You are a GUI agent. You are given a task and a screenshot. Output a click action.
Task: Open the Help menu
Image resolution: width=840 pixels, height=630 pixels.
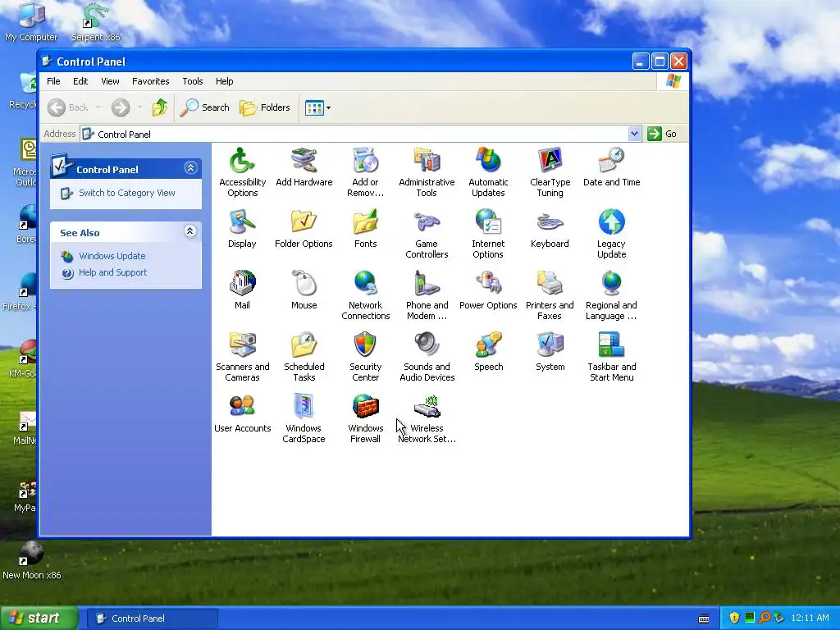tap(225, 81)
